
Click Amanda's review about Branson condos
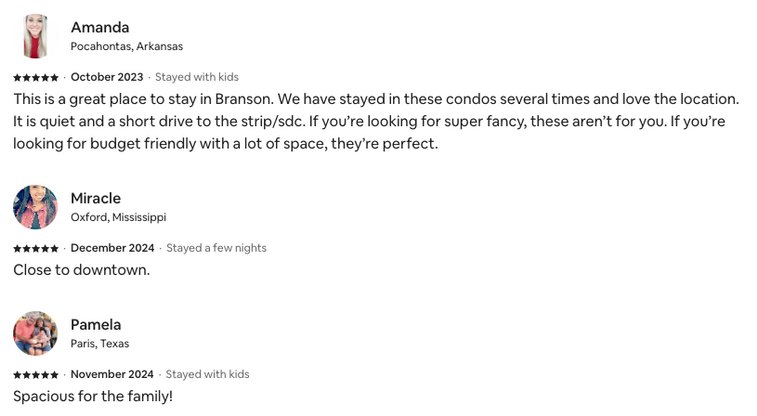pyautogui.click(x=376, y=121)
